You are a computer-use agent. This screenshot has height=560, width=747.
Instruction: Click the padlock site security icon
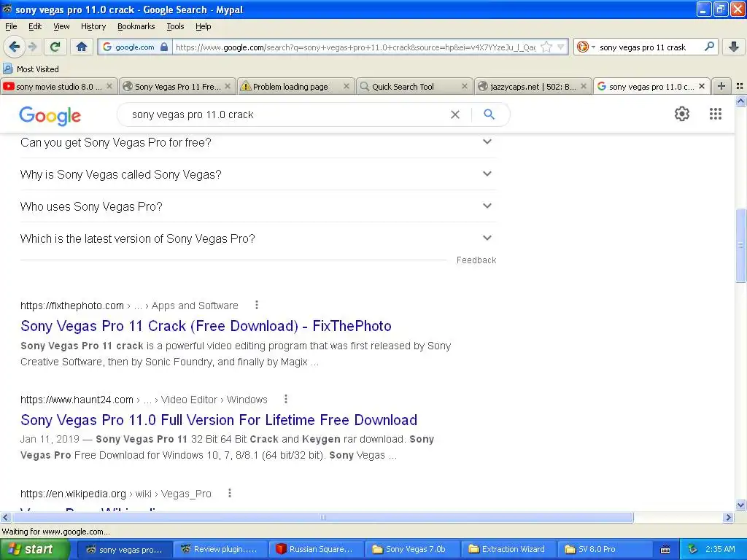point(164,47)
